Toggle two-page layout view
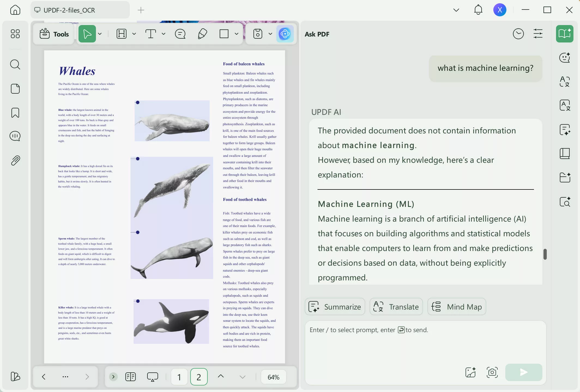 click(130, 377)
